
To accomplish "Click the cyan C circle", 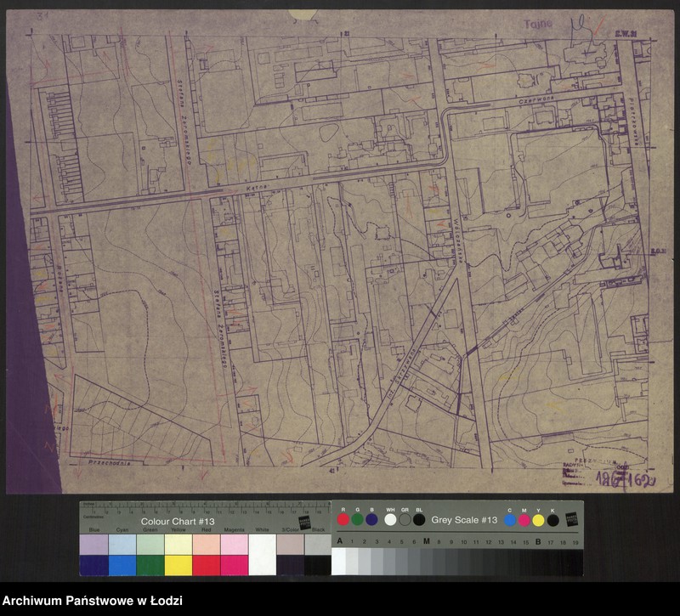I will [509, 519].
